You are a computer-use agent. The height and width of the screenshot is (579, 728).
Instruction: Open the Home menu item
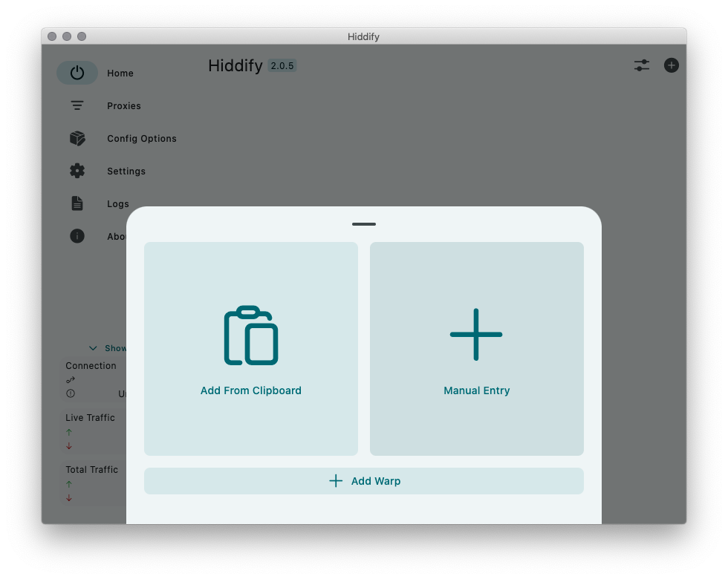coord(120,73)
